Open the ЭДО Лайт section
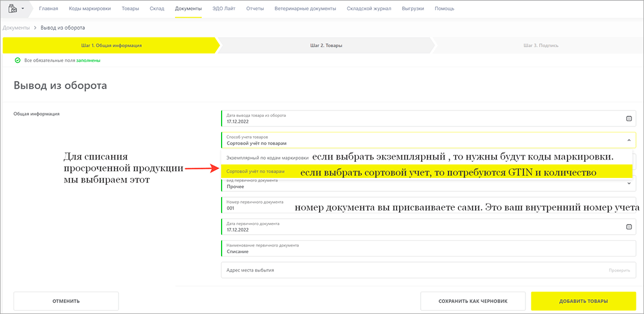 pyautogui.click(x=224, y=9)
